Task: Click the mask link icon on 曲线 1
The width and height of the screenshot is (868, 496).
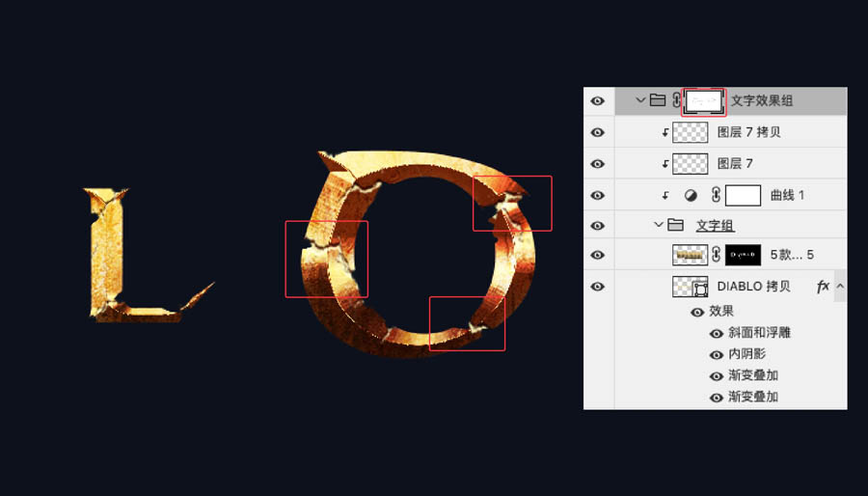Action: coord(715,195)
